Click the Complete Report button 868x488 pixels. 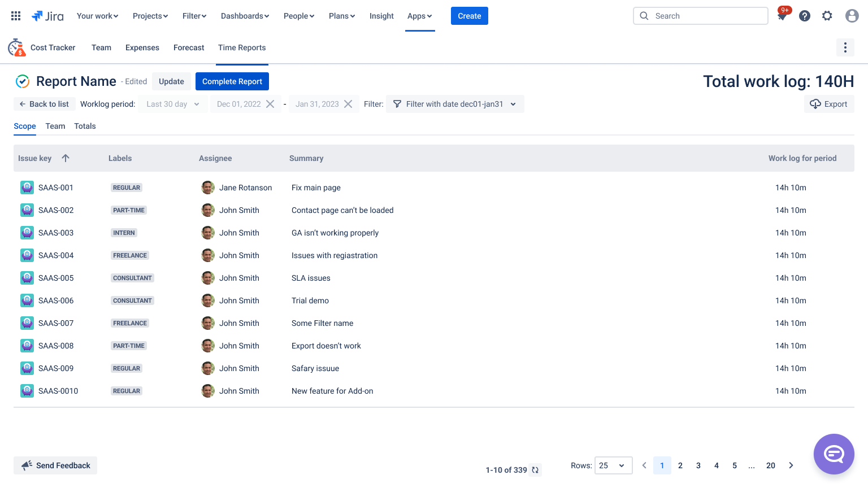click(x=232, y=81)
